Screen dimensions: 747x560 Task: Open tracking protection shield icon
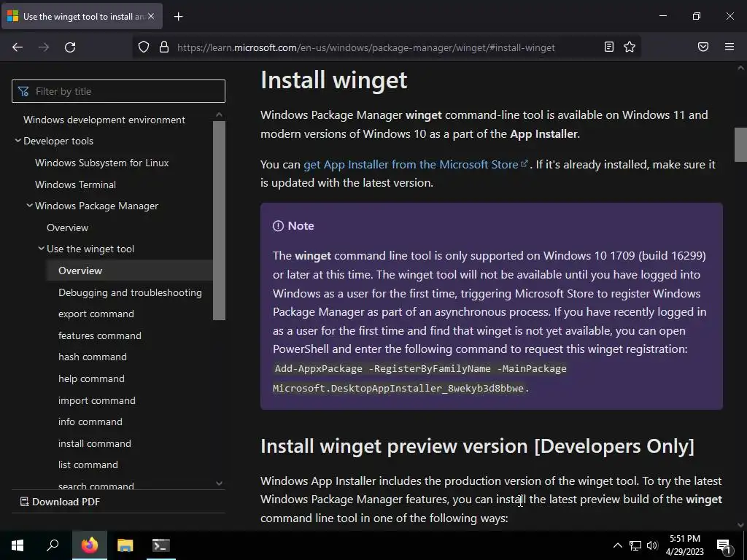coord(144,47)
